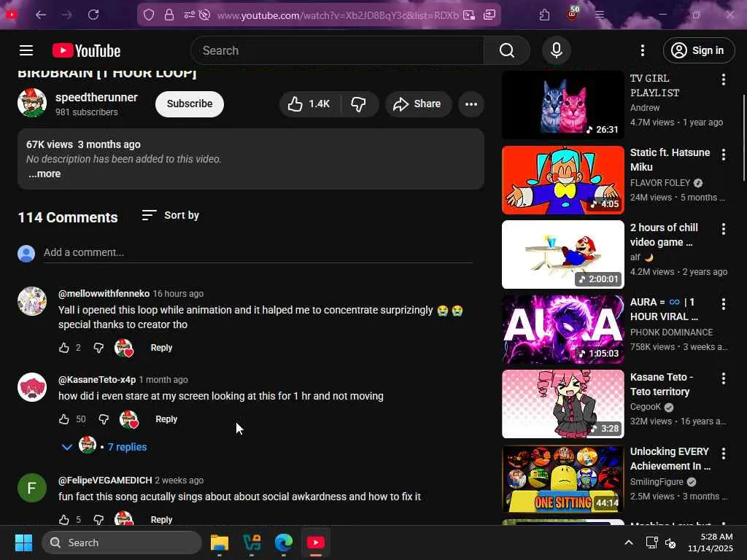Open more actions ellipsis under video

pyautogui.click(x=471, y=104)
